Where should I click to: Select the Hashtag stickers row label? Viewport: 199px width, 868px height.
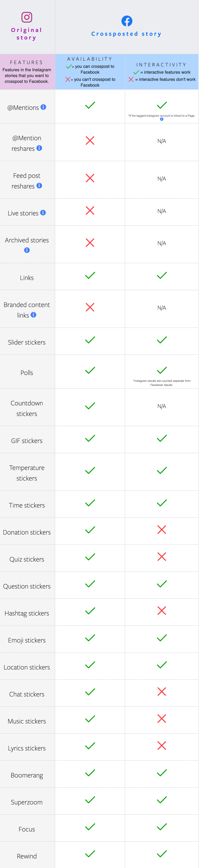pyautogui.click(x=27, y=613)
